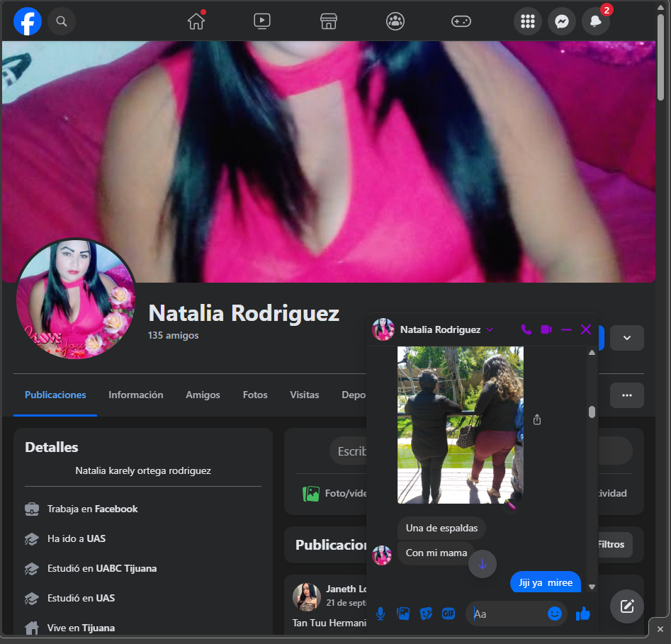Click the 135 amigos link
Screen dimensions: 671x644
[173, 335]
